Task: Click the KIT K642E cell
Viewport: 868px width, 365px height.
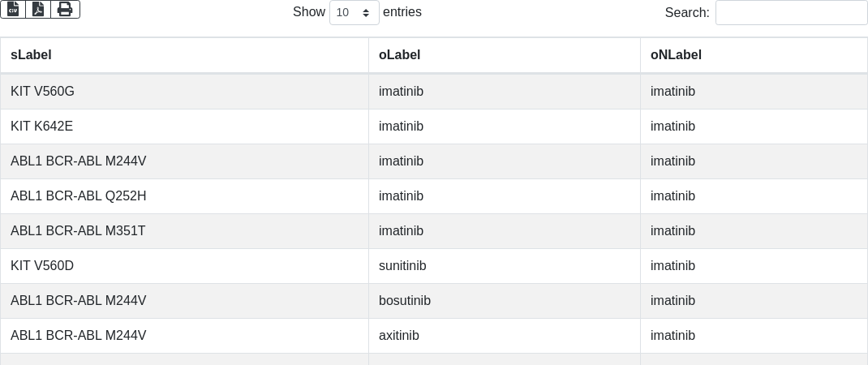Action: [42, 127]
